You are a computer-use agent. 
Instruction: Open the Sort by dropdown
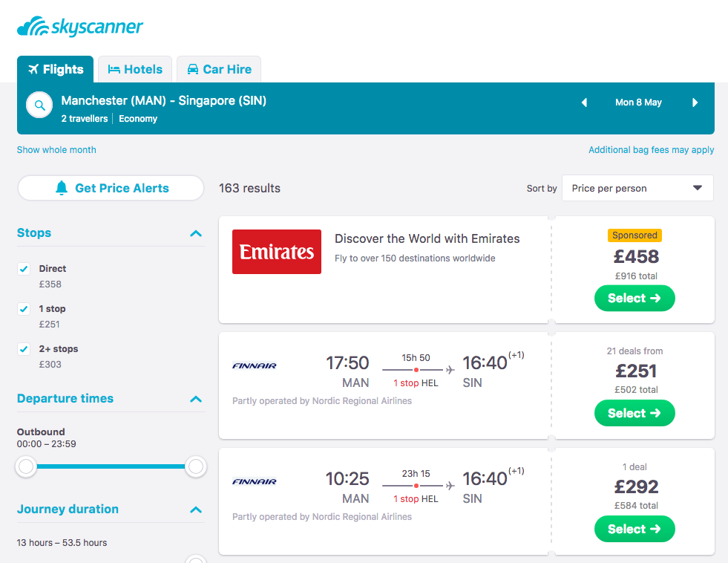point(637,188)
